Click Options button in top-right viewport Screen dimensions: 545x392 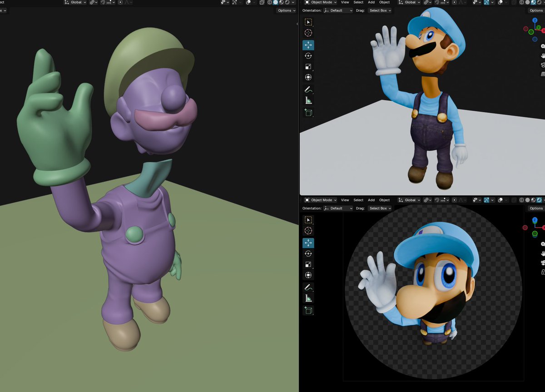pos(536,10)
